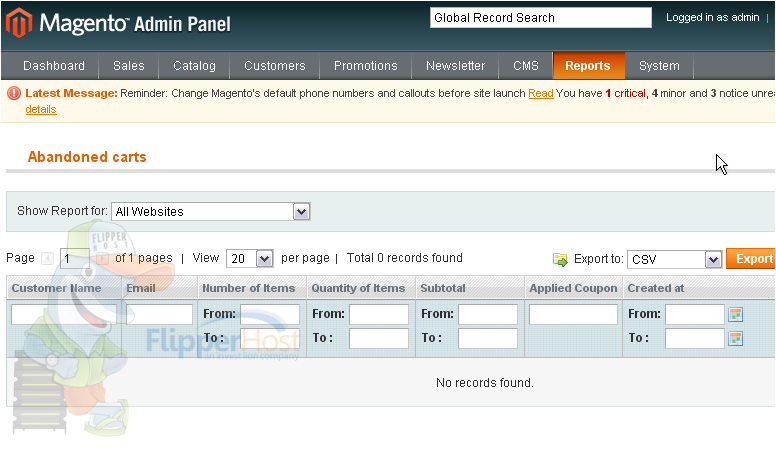Click the Read link in latest message
The height and width of the screenshot is (450, 776).
coord(540,93)
